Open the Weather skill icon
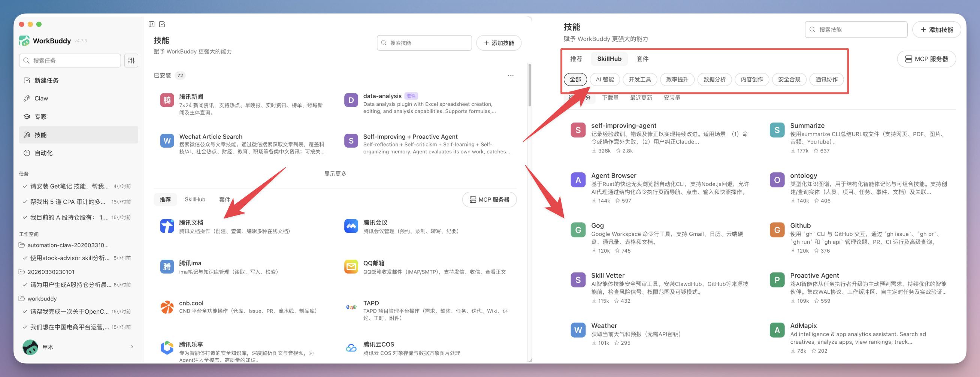 pos(578,330)
